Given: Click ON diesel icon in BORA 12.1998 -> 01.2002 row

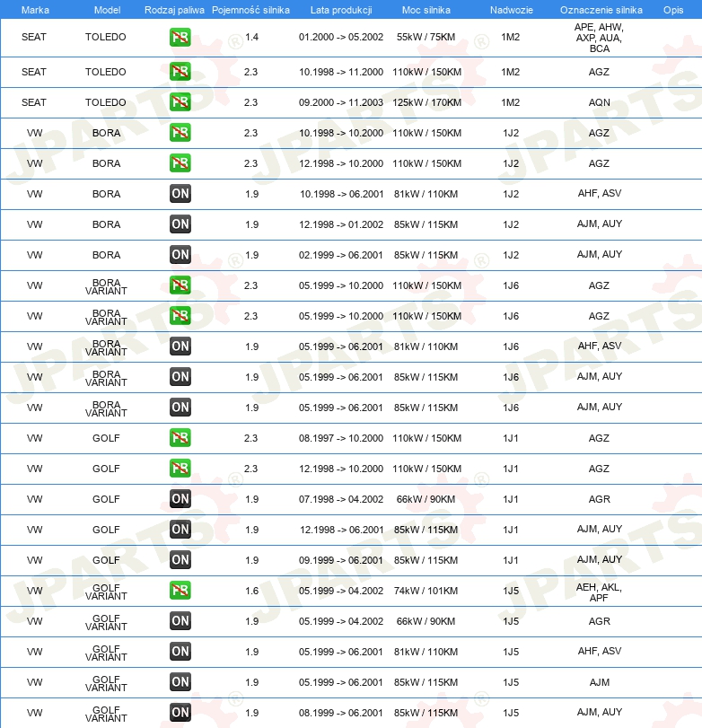Looking at the screenshot, I should click(180, 224).
